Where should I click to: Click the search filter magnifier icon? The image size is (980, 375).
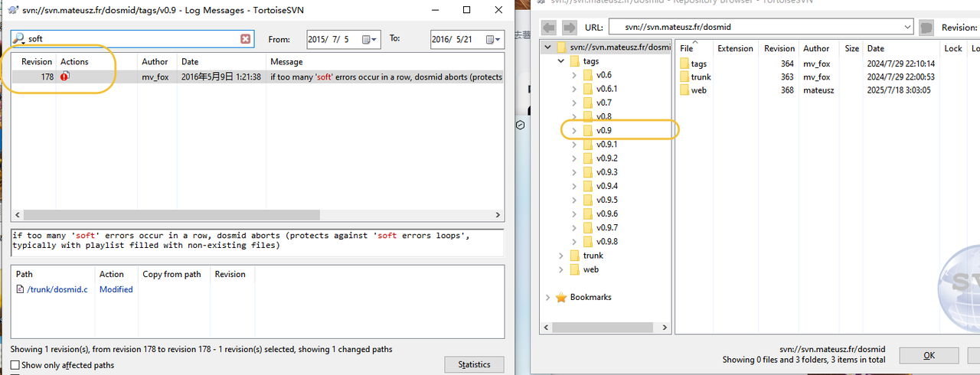coord(19,39)
